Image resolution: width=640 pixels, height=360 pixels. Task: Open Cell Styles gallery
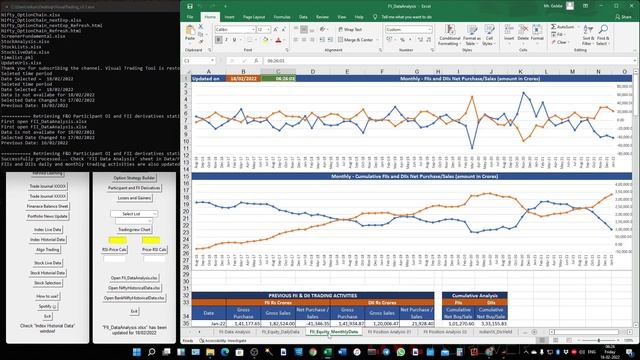coord(489,35)
